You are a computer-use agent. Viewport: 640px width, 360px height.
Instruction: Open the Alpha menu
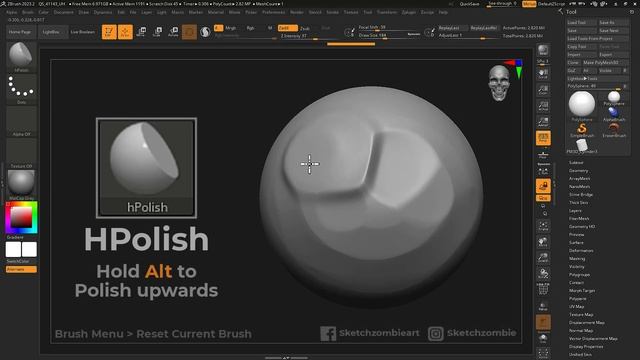tap(11, 12)
